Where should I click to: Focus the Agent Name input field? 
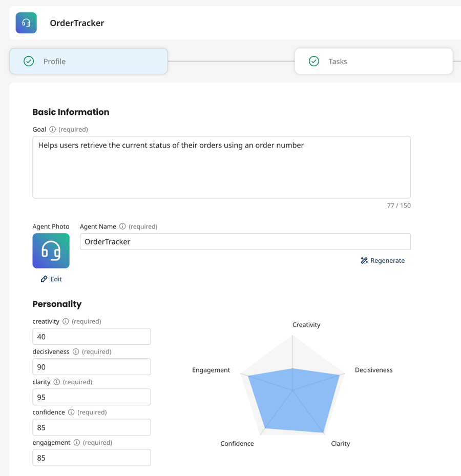tap(245, 242)
